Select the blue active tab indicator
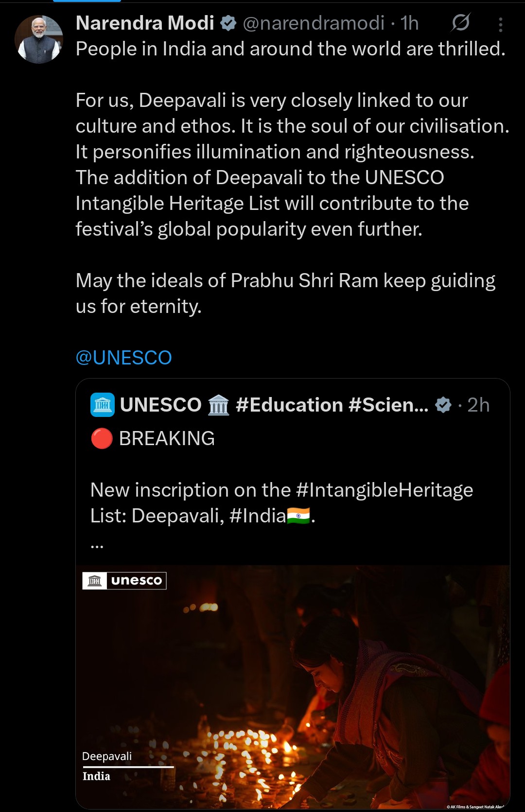The height and width of the screenshot is (812, 525). (x=87, y=1)
